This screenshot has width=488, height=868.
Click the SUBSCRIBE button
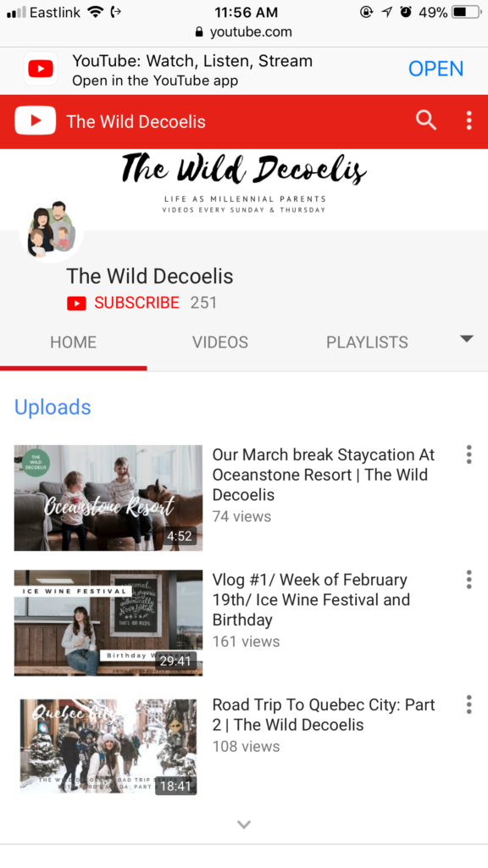pyautogui.click(x=136, y=303)
